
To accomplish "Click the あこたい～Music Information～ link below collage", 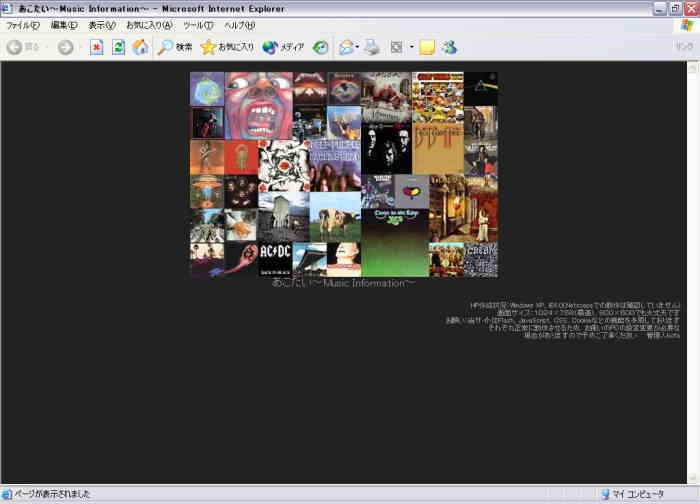I will click(x=343, y=283).
